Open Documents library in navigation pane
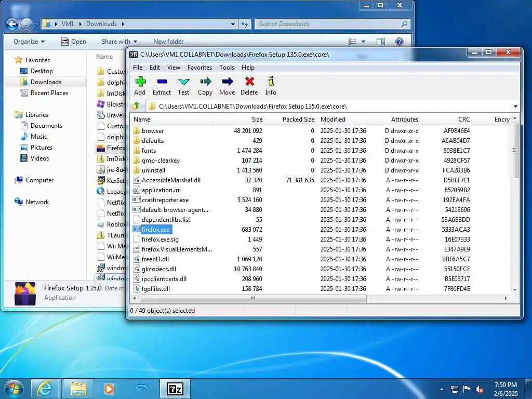The image size is (532, 399). [42, 126]
